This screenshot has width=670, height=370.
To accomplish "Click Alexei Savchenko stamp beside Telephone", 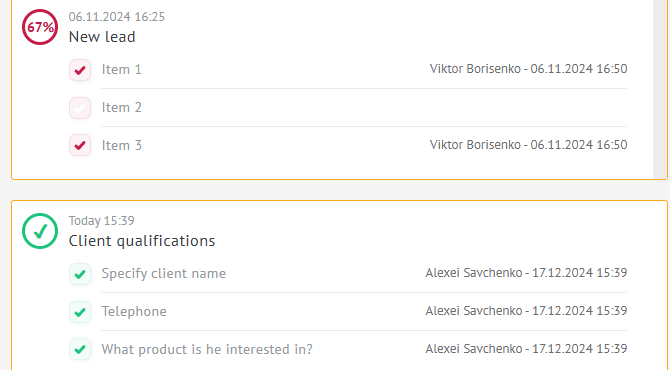I will click(x=526, y=311).
